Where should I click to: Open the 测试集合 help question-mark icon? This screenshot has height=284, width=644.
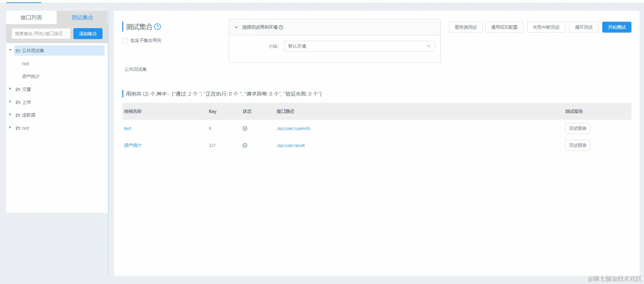point(158,27)
